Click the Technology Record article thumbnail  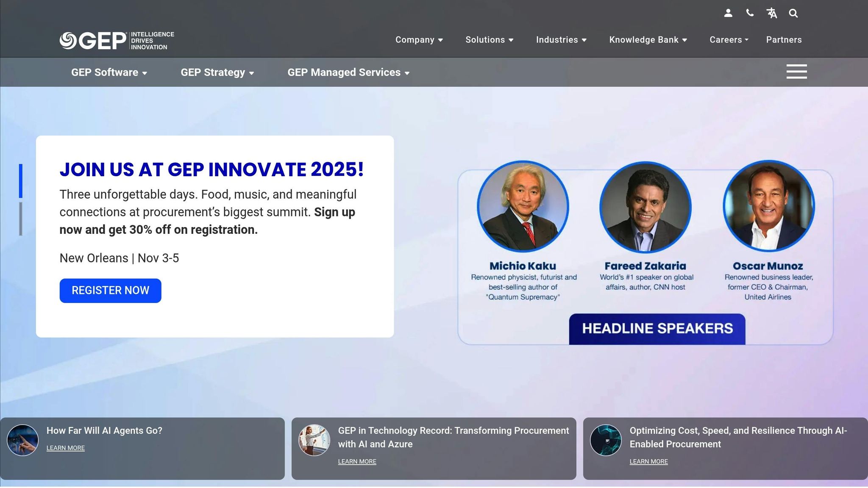tap(314, 440)
